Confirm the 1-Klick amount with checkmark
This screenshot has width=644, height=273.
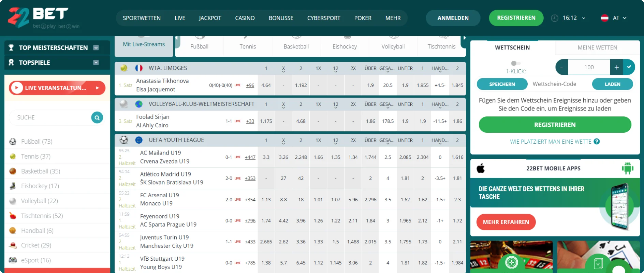click(x=629, y=67)
